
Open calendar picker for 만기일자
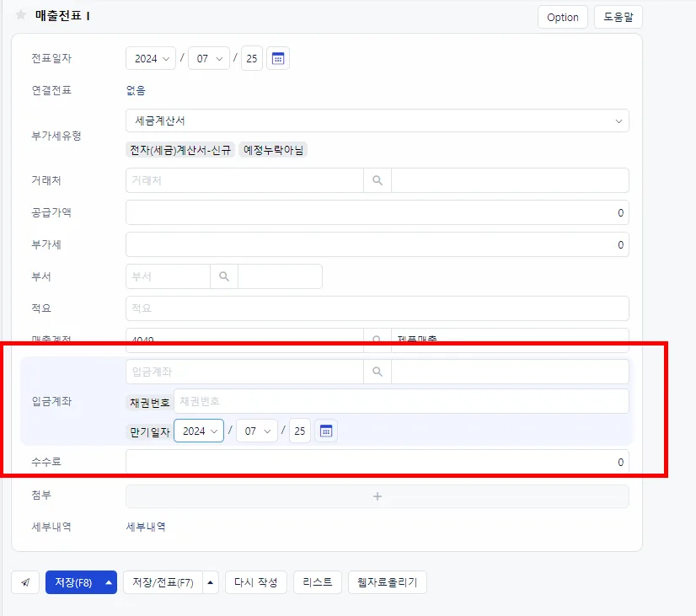[x=326, y=431]
